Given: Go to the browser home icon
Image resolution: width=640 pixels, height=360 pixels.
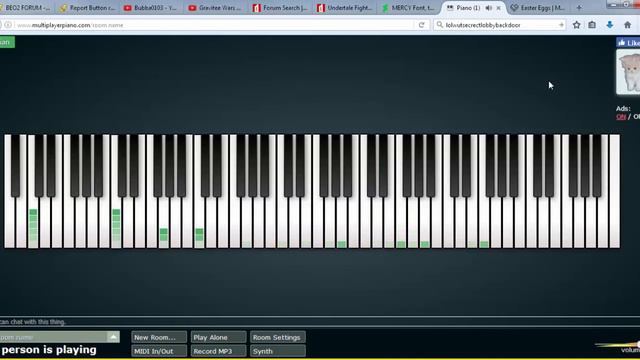Looking at the screenshot, I should (x=627, y=25).
